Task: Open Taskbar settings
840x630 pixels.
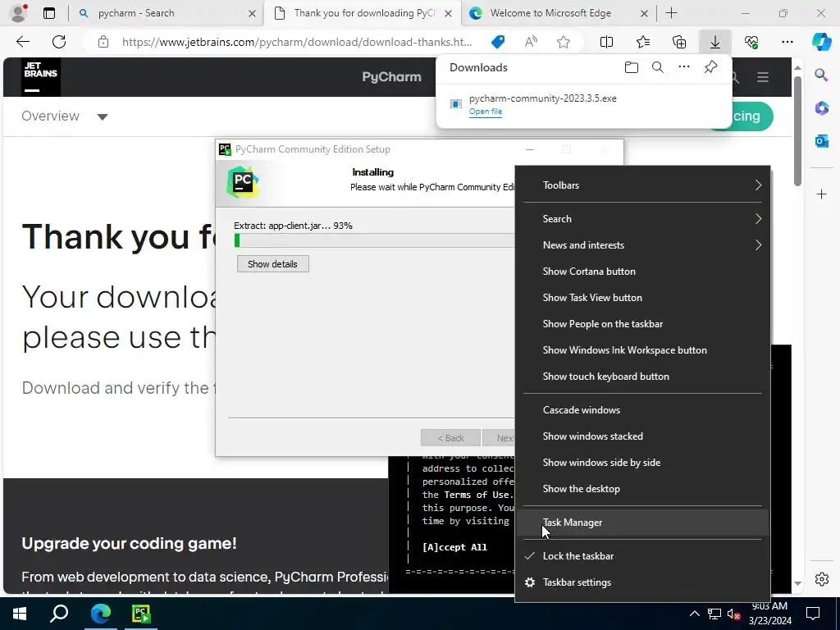Action: 642,582
